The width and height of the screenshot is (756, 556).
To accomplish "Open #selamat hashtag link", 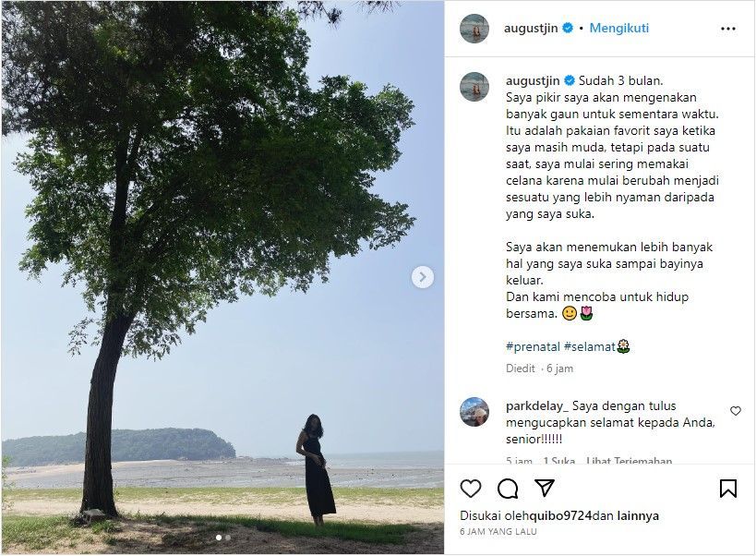I will tap(589, 346).
